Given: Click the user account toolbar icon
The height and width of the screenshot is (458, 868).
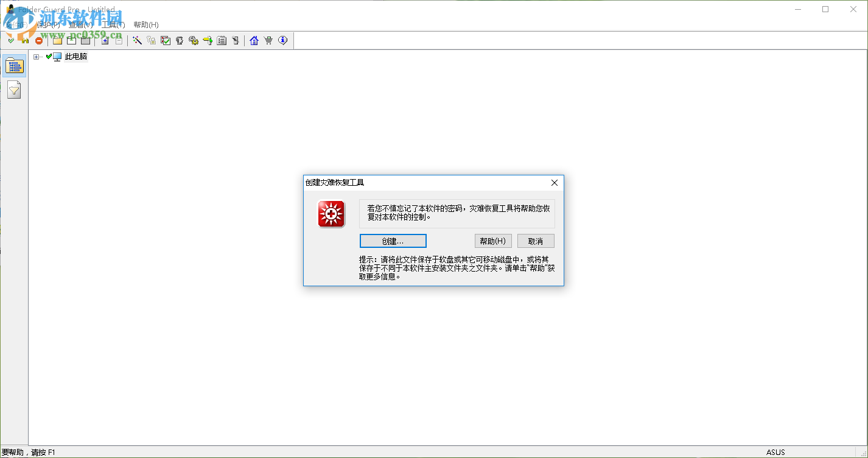Looking at the screenshot, I should pyautogui.click(x=178, y=40).
